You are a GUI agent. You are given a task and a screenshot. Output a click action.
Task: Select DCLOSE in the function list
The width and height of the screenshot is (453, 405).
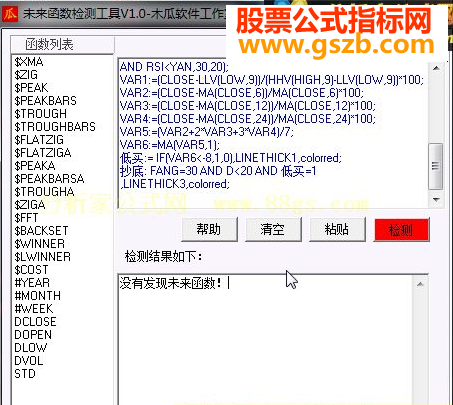[x=35, y=322]
